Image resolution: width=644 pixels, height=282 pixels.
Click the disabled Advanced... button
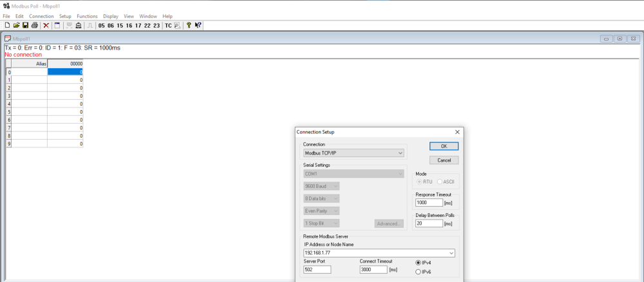(x=389, y=223)
